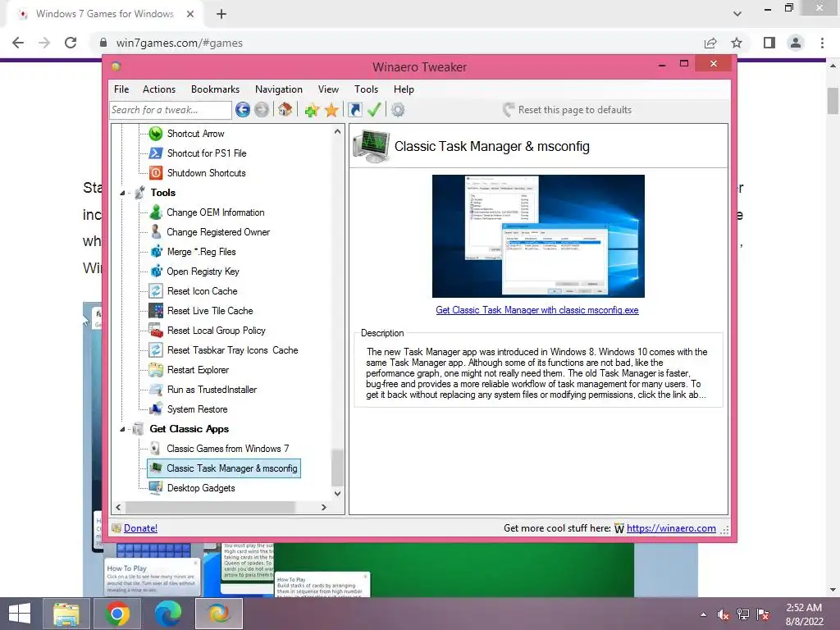Click the Change Registered Owner icon
The width and height of the screenshot is (840, 630).
tap(155, 232)
